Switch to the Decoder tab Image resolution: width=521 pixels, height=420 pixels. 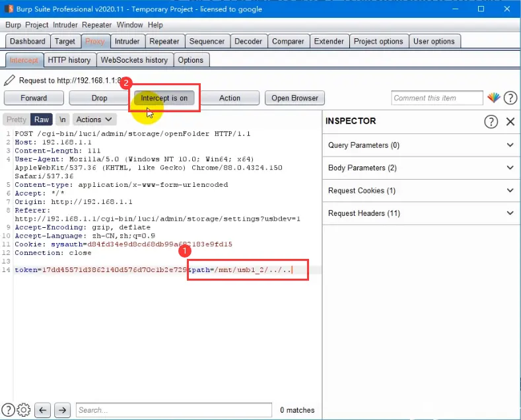[248, 41]
